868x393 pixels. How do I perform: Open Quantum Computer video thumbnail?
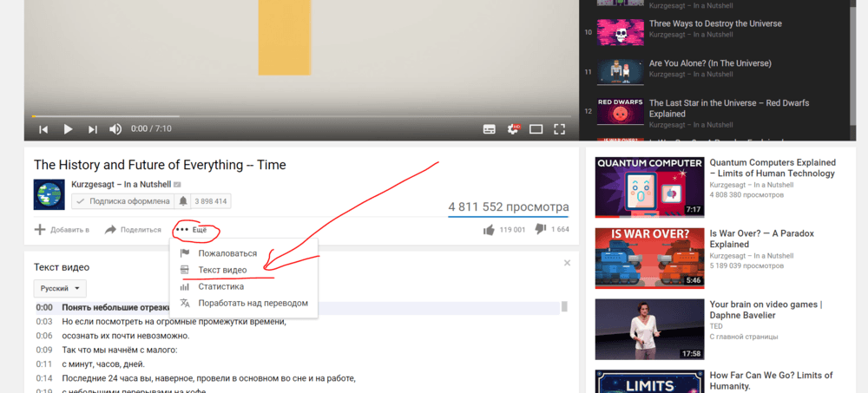click(x=649, y=187)
